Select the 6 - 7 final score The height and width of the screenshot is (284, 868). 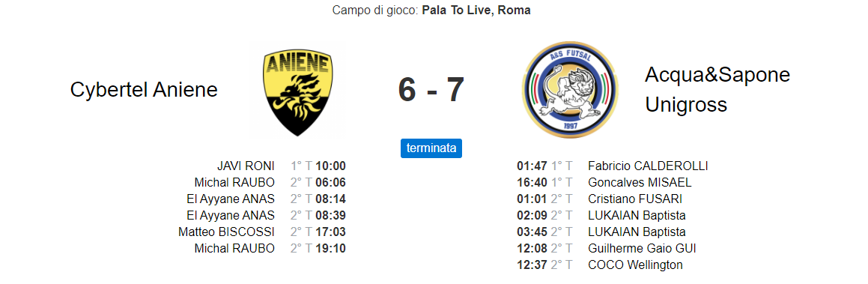431,90
